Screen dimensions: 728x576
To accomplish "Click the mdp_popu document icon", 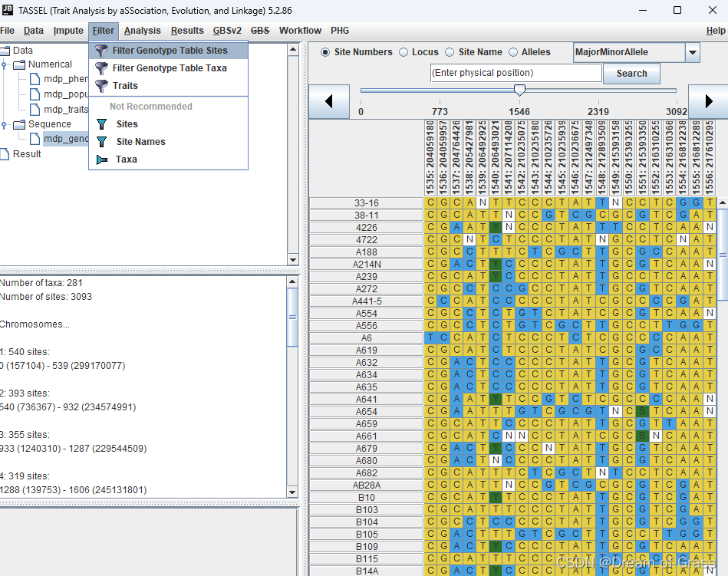I will click(35, 94).
